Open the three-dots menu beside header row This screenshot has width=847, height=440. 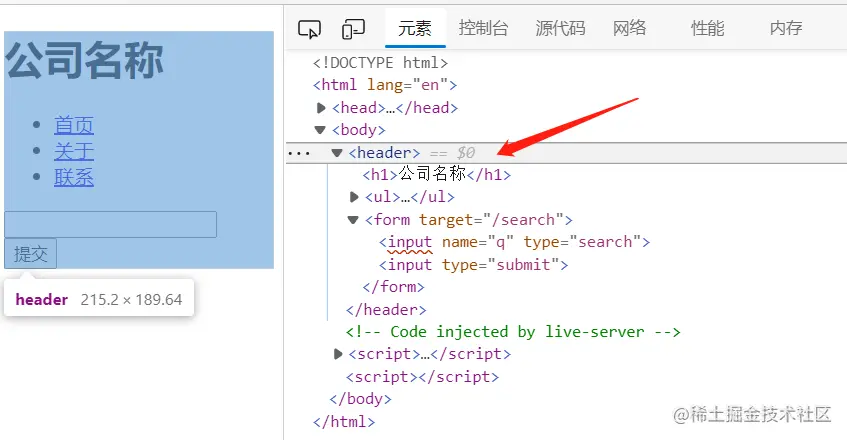pos(299,154)
